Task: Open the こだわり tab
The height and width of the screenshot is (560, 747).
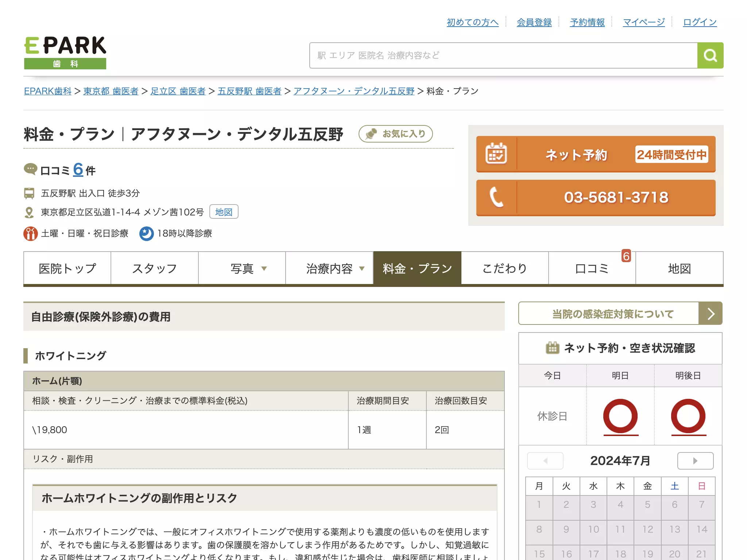Action: [505, 268]
